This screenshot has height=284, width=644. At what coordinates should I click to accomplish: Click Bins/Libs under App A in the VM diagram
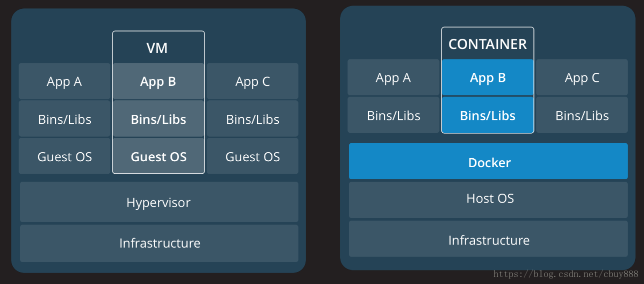[64, 119]
